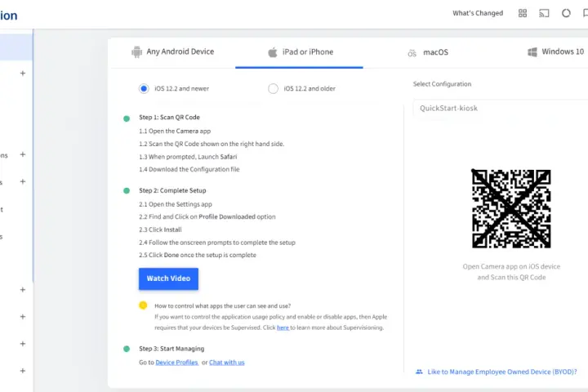This screenshot has height=392, width=588.
Task: Click the cast screen icon in header
Action: click(544, 14)
